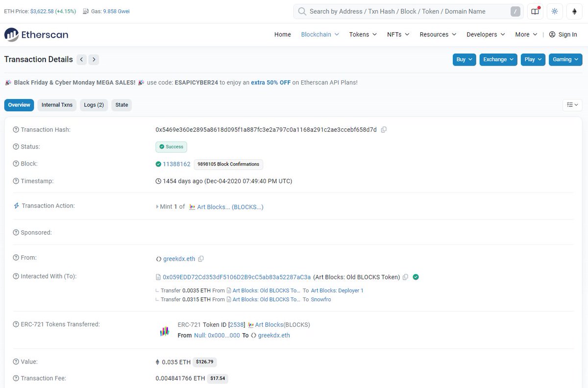Go to the Home menu item

(x=283, y=34)
